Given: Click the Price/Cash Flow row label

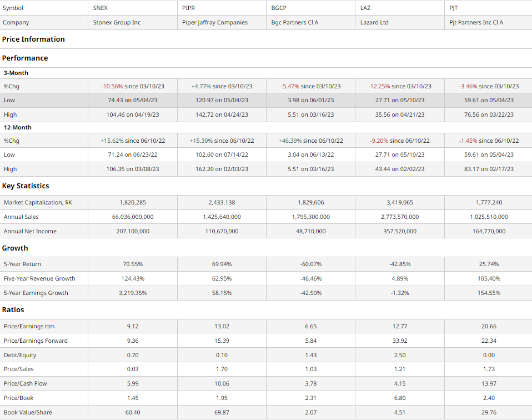Looking at the screenshot, I should 26,384.
